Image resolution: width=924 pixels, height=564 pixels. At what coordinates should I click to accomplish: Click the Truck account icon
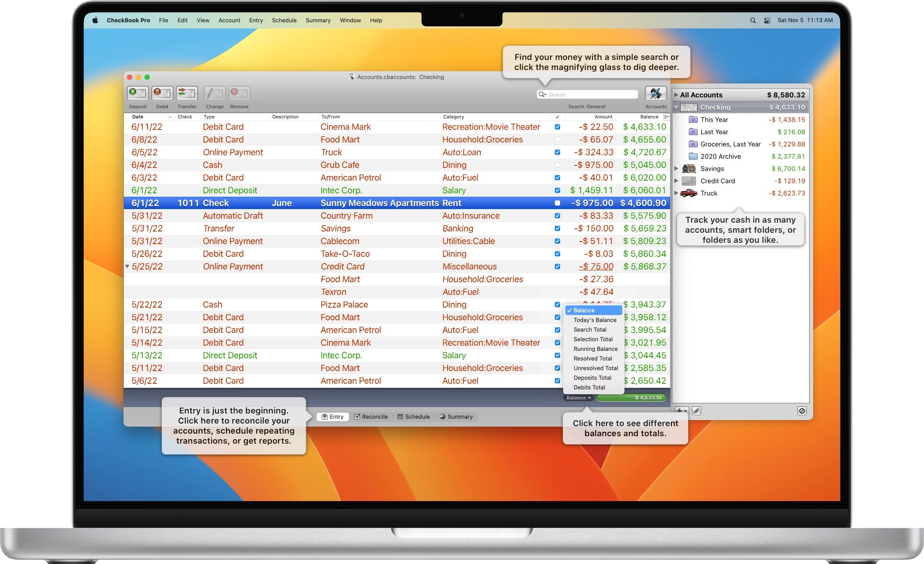(x=689, y=193)
